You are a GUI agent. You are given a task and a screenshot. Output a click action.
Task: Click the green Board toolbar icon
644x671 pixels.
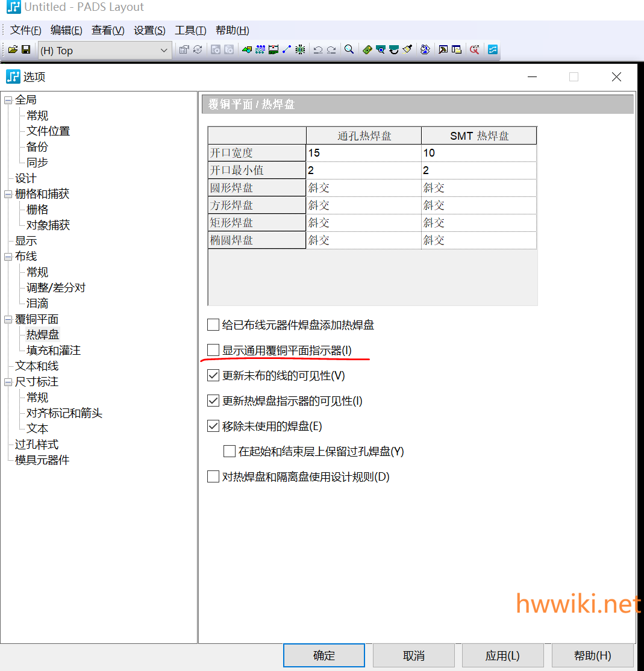(367, 49)
